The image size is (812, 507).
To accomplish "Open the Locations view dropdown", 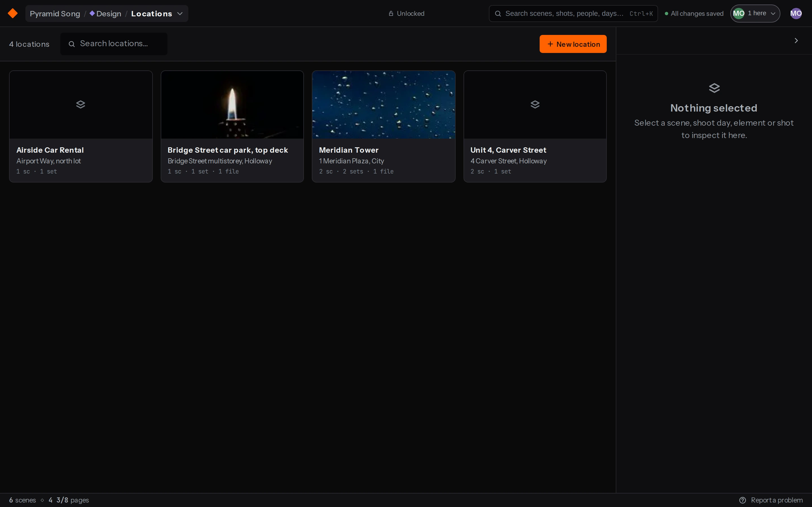I will point(156,14).
